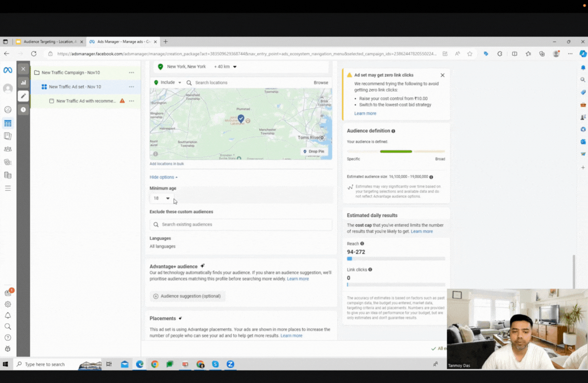Click the audience Specific-Broad meter bar
Viewport: 588px width, 383px height.
396,152
